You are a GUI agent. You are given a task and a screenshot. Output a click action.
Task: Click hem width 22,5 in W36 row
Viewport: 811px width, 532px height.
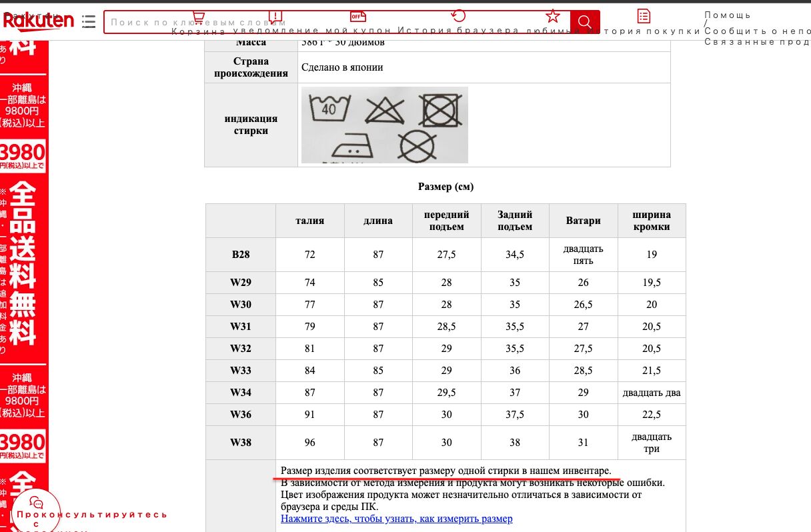[652, 415]
